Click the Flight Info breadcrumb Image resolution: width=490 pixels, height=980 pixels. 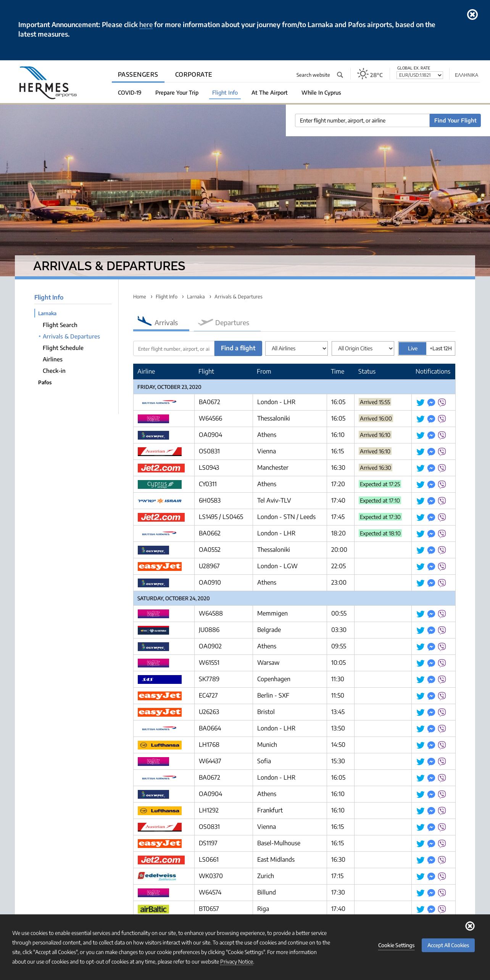click(x=166, y=297)
